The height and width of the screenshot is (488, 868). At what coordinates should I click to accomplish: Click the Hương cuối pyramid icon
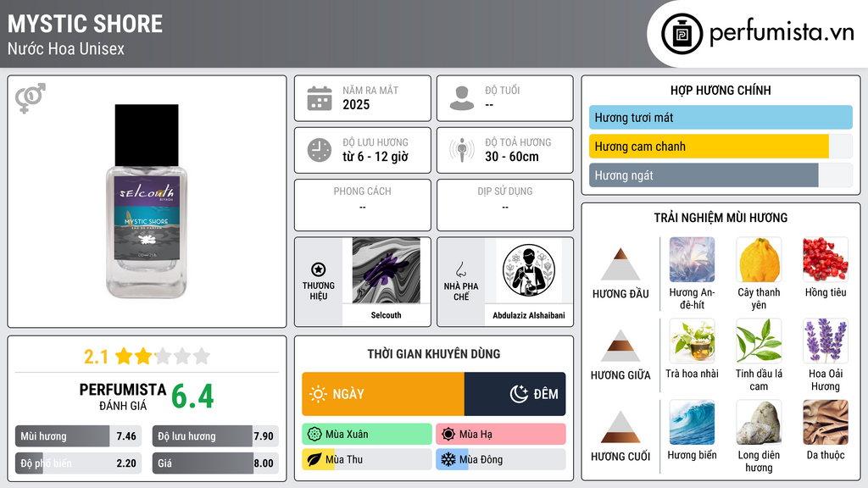coord(620,427)
